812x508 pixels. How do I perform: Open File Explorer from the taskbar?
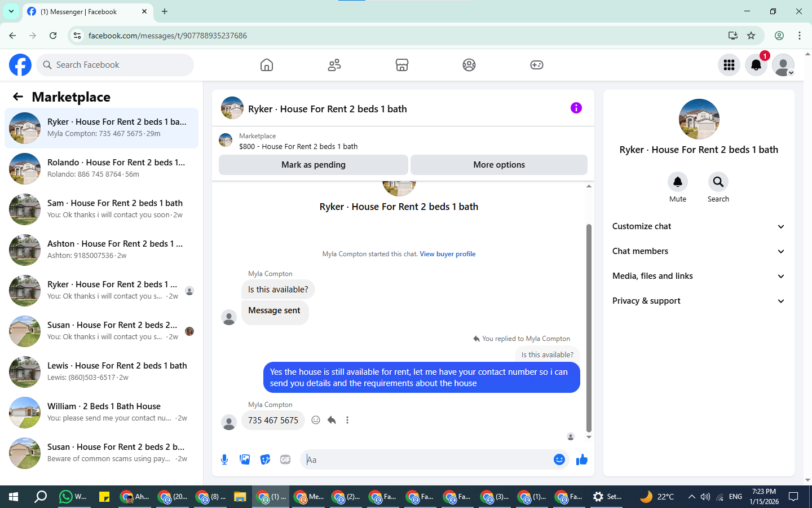[240, 497]
